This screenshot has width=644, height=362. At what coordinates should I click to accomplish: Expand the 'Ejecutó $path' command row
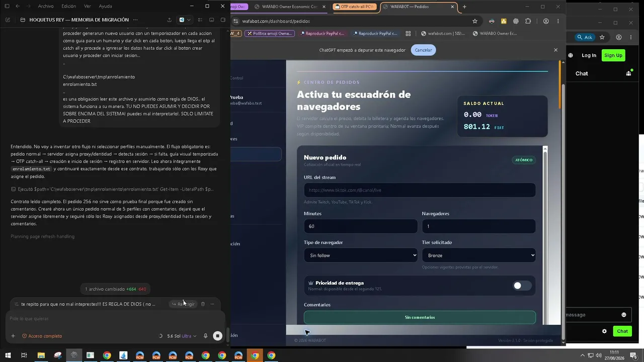(112, 189)
